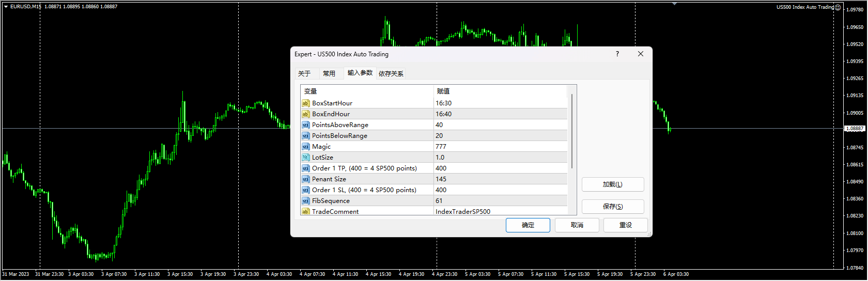Click the chart shift triangle marker at top of chart
The image size is (868, 281).
pyautogui.click(x=674, y=4)
